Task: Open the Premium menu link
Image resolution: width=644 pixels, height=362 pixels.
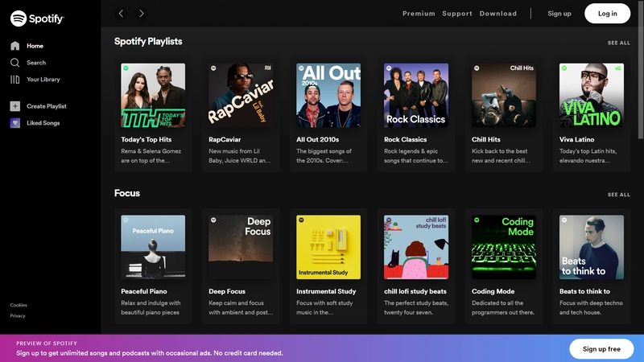Action: coord(419,14)
